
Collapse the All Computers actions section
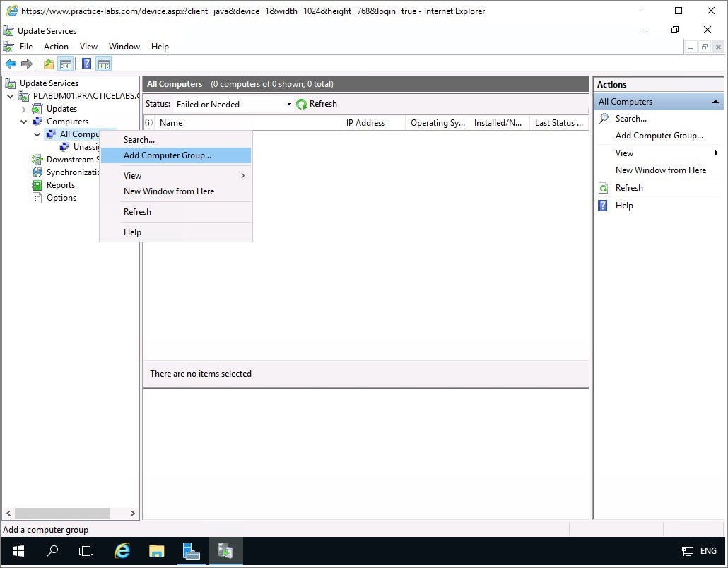[715, 102]
